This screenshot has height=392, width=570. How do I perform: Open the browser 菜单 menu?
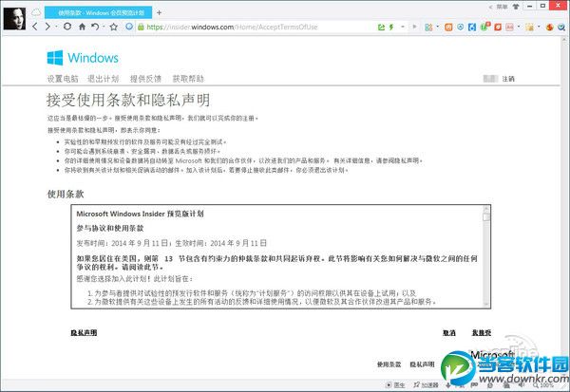(502, 7)
